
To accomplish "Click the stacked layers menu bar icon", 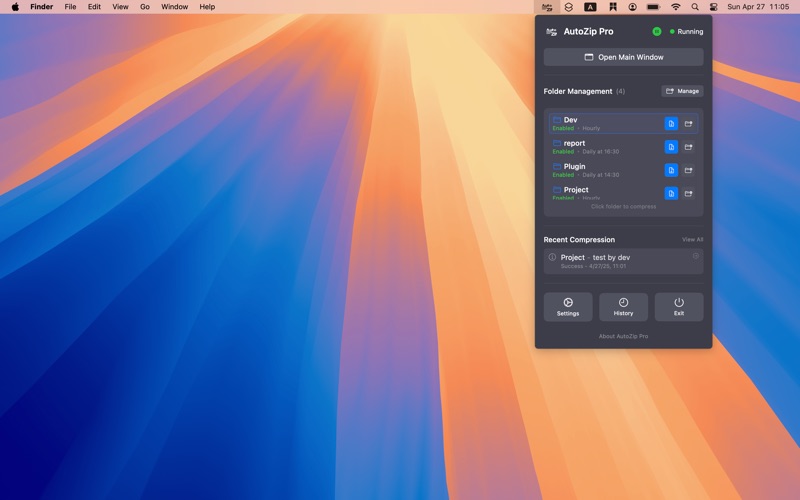I will 568,7.
